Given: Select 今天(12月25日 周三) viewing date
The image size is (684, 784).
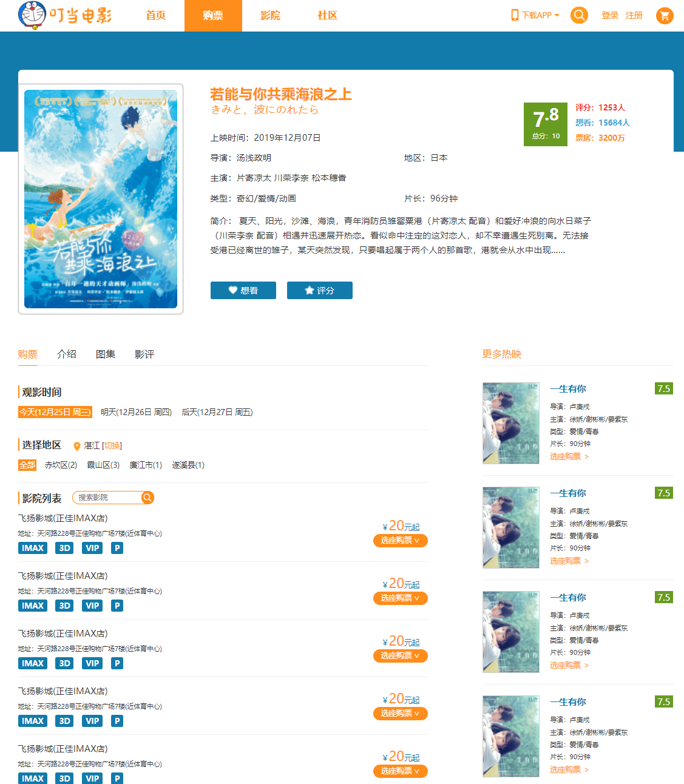Looking at the screenshot, I should tap(55, 412).
